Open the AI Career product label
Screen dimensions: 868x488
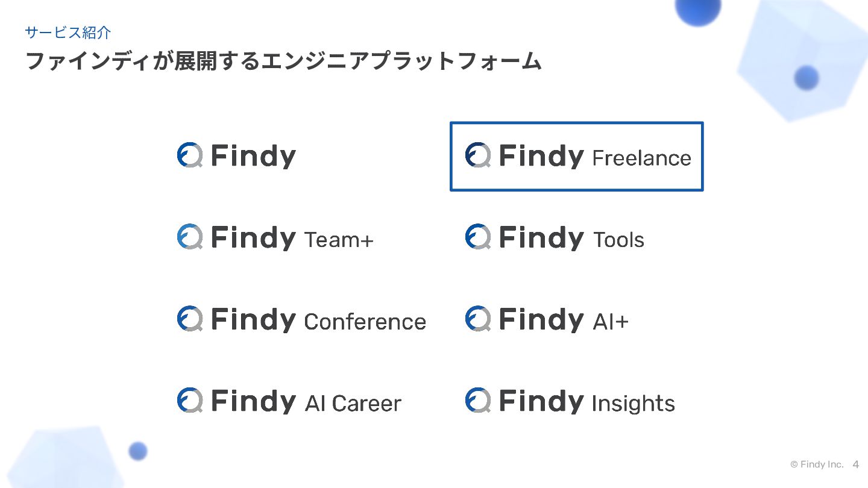coord(353,403)
